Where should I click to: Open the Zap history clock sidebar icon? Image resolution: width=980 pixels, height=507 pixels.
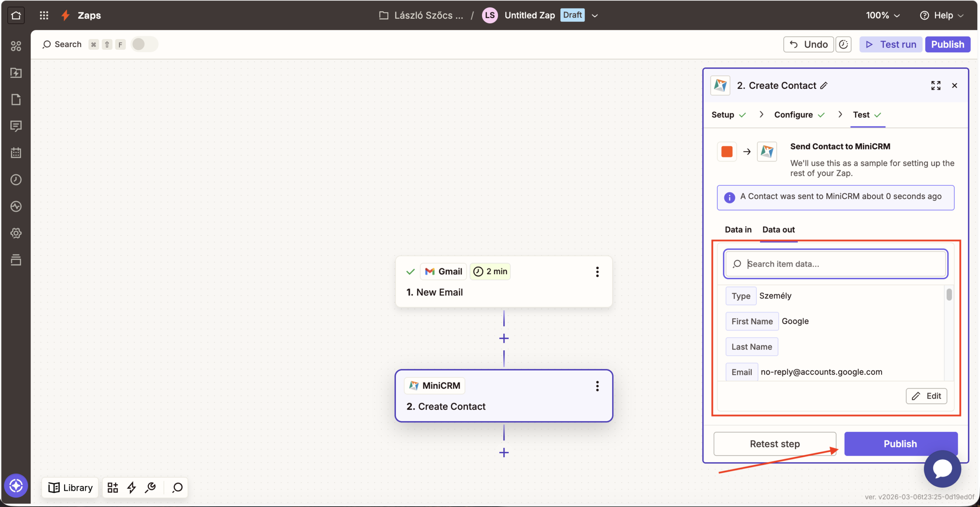tap(16, 180)
